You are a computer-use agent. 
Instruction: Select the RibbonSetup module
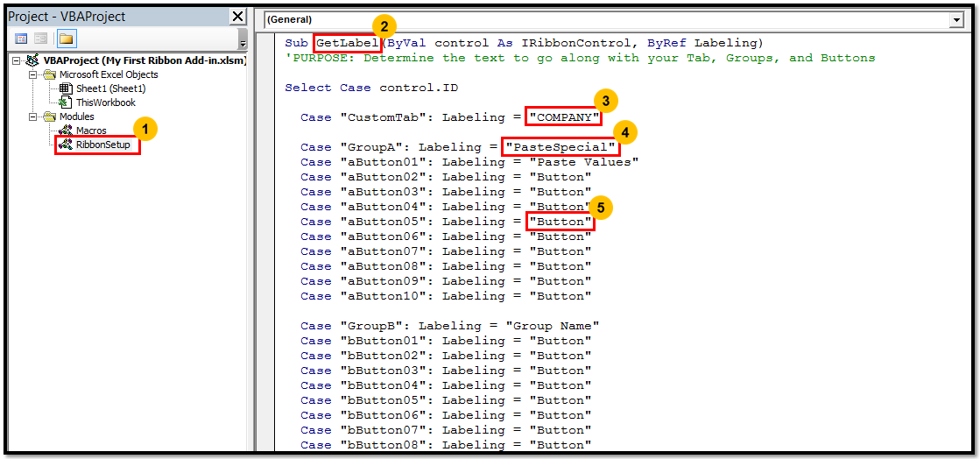pos(103,145)
